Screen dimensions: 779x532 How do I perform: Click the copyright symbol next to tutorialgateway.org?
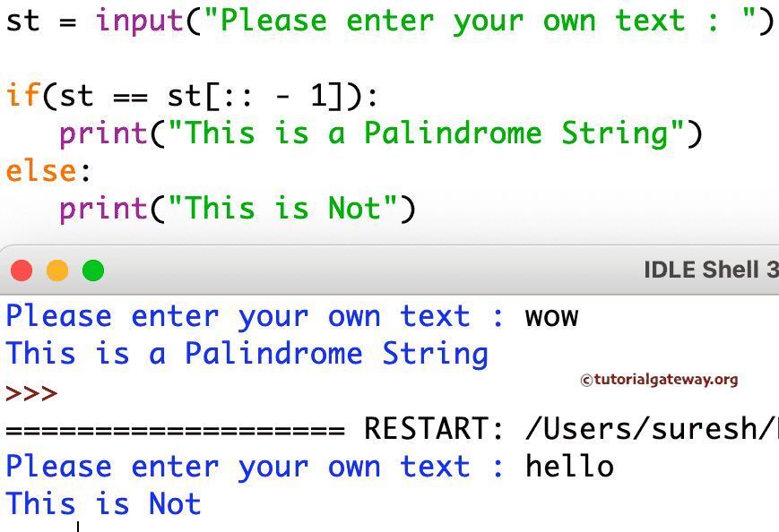[588, 381]
